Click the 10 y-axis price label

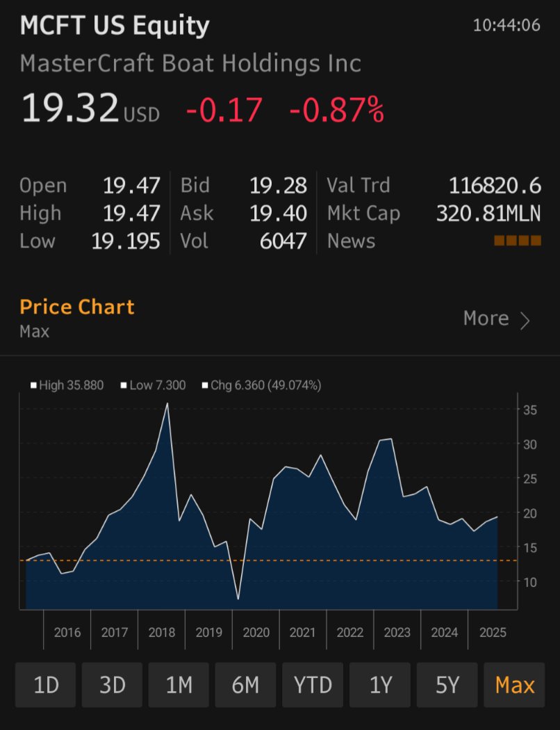(x=530, y=582)
